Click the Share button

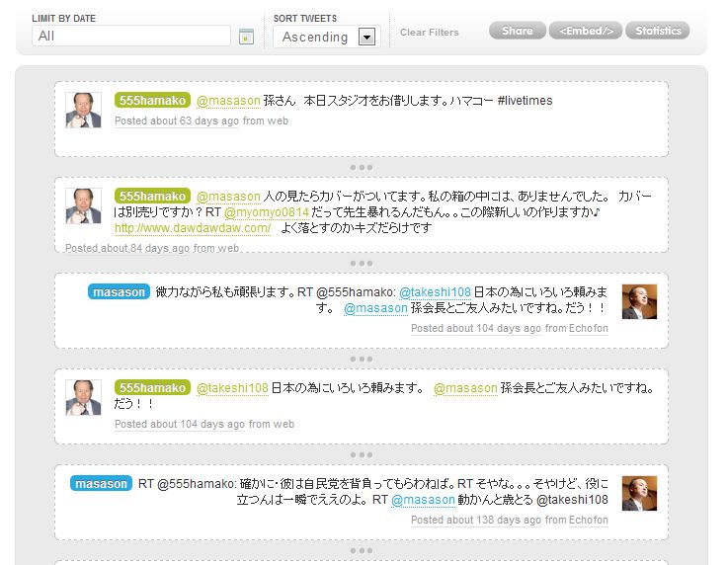[518, 31]
